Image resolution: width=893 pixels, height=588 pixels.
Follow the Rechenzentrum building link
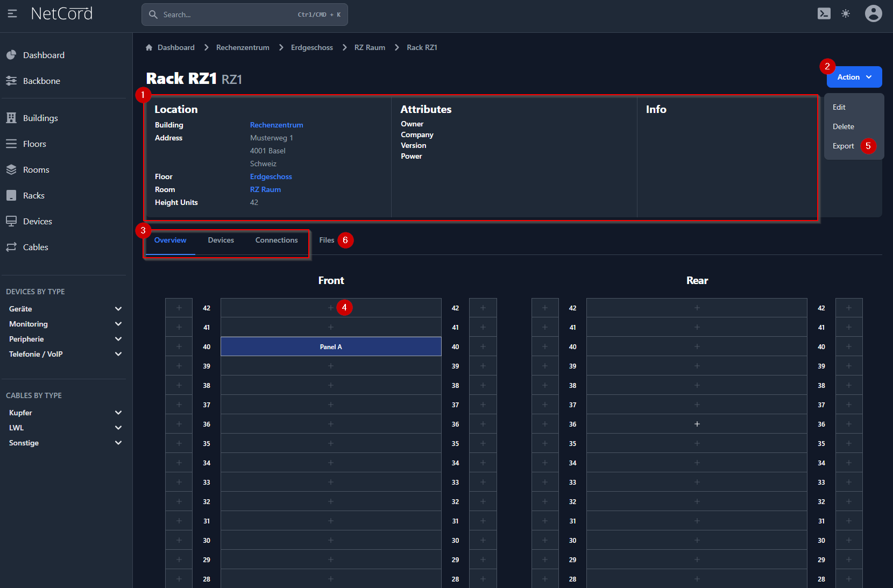coord(276,125)
